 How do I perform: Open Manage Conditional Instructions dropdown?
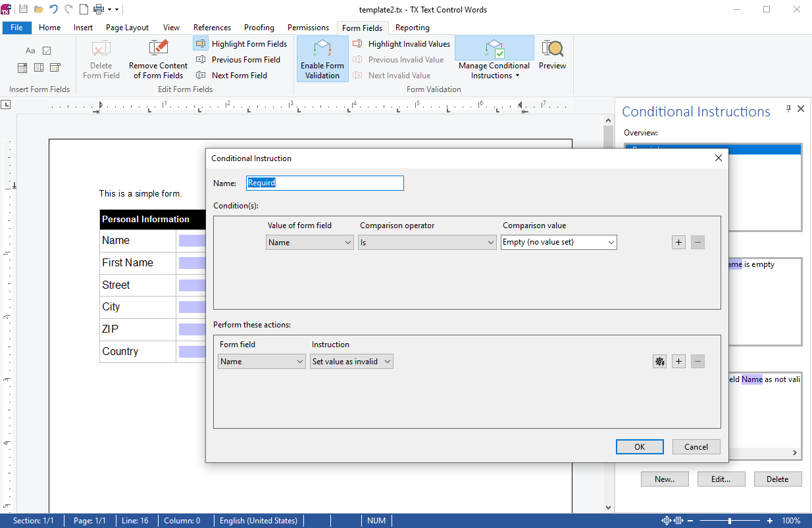pos(494,59)
